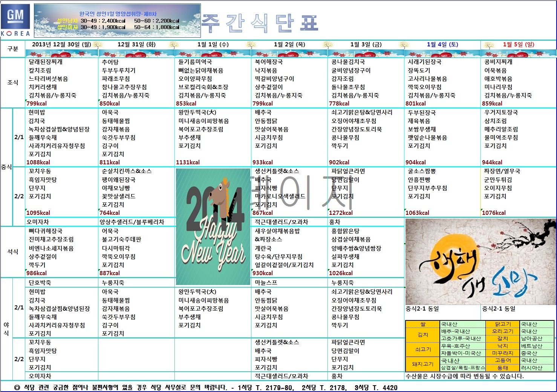
Task: Select the 2014 Happy New Year horse image
Action: coord(213,226)
